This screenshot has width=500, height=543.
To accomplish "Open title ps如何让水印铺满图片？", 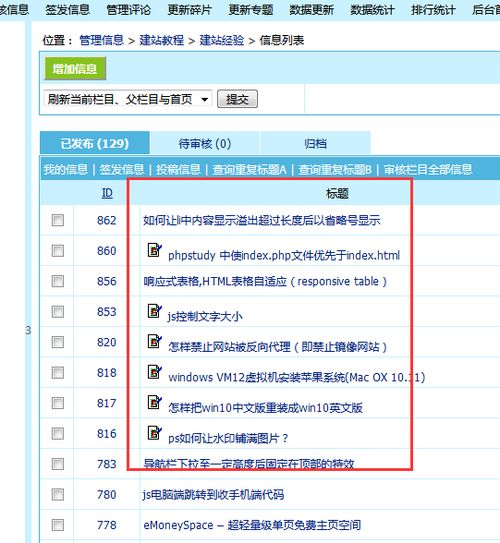I will [x=228, y=438].
